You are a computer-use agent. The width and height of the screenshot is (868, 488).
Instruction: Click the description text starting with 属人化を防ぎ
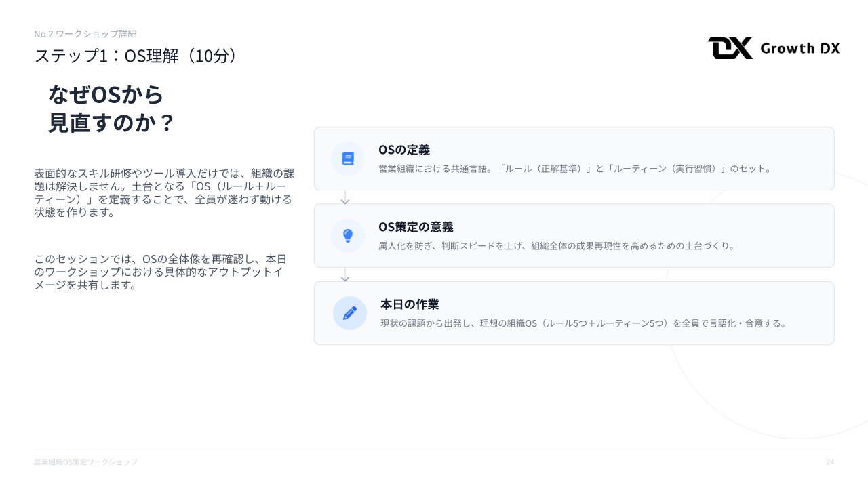tap(556, 246)
